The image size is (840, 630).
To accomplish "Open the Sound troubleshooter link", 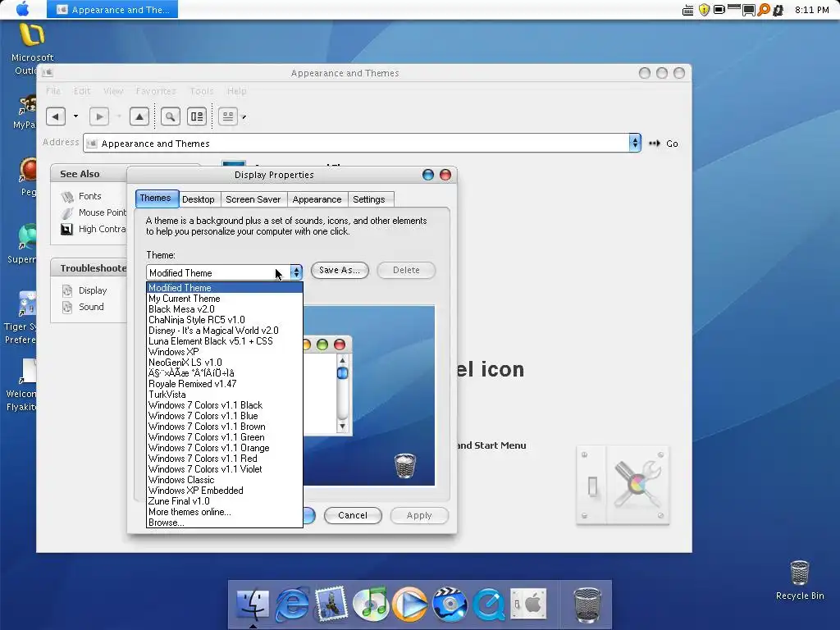I will point(91,307).
